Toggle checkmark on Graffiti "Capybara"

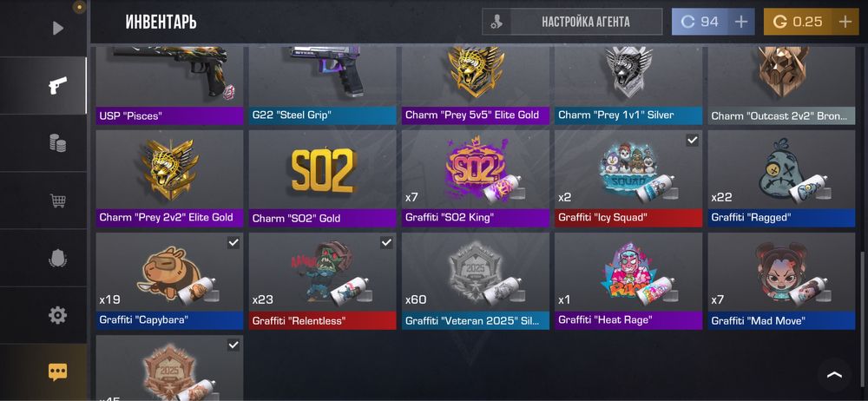coord(233,242)
